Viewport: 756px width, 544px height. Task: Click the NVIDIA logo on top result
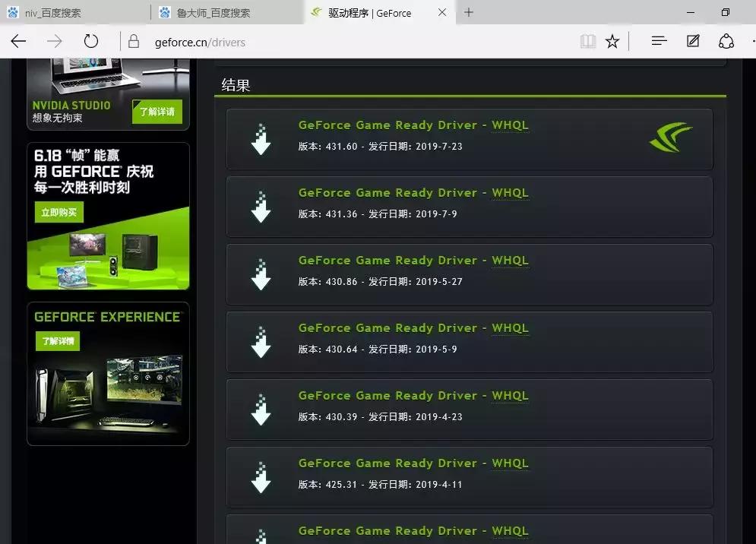coord(670,138)
